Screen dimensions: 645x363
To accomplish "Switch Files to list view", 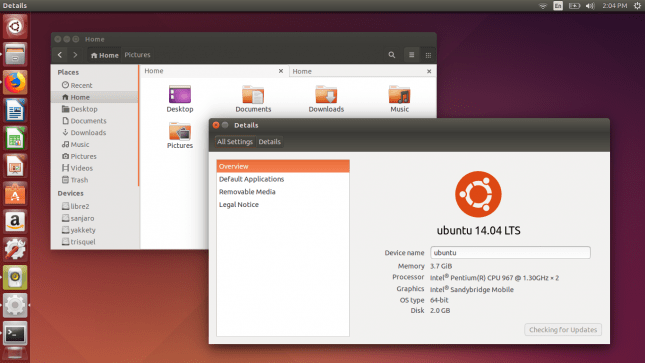I will [x=411, y=55].
